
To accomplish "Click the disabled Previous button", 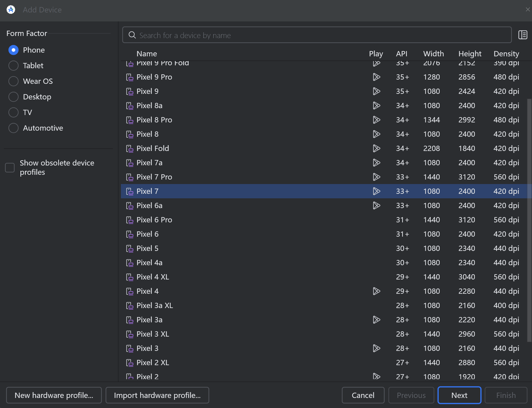I will point(411,395).
